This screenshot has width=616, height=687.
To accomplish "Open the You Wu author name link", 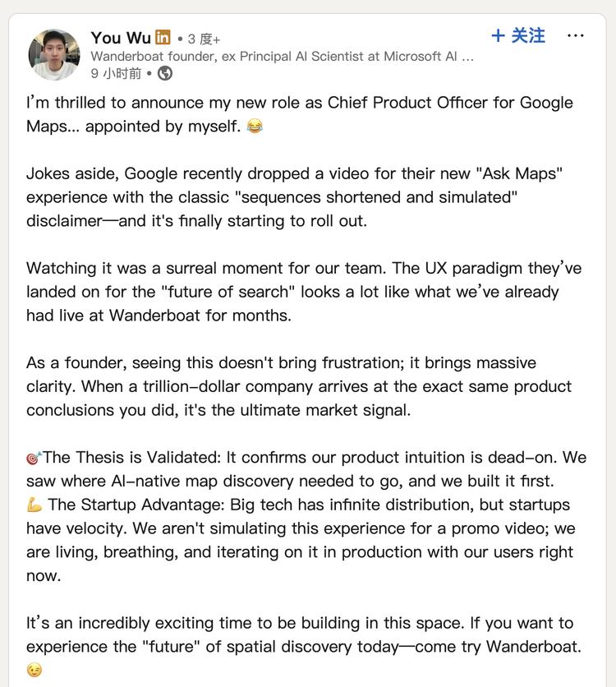I will (121, 37).
